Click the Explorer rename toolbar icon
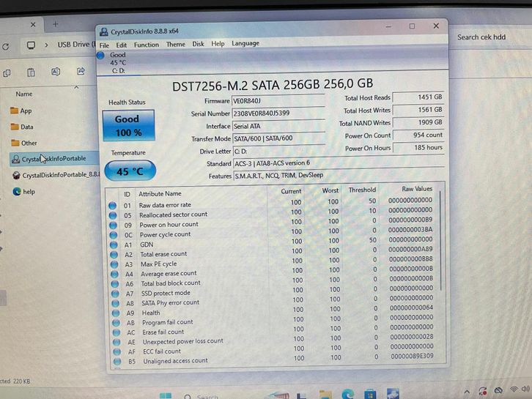The width and height of the screenshot is (532, 399). (56, 72)
